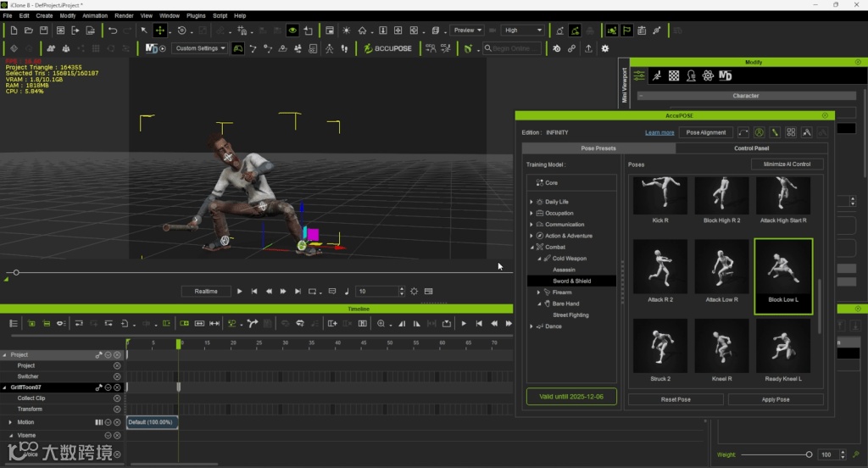Click the Save project icon
Screen dimensions: 868x468
click(x=45, y=31)
